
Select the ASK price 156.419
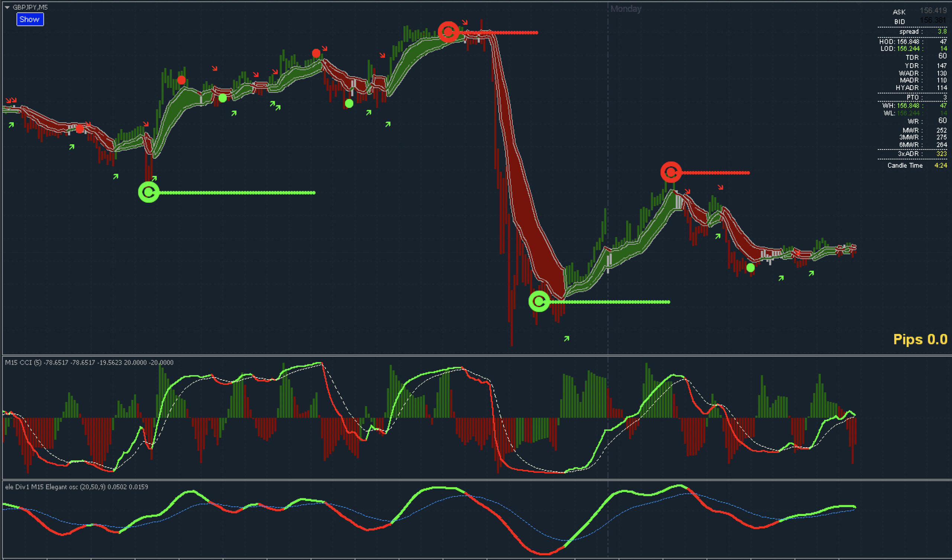933,11
